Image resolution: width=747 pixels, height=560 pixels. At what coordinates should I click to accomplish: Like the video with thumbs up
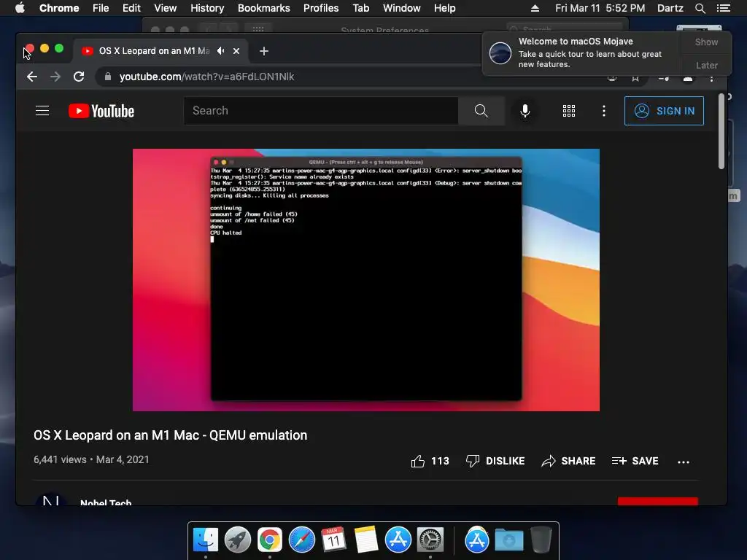pyautogui.click(x=418, y=461)
